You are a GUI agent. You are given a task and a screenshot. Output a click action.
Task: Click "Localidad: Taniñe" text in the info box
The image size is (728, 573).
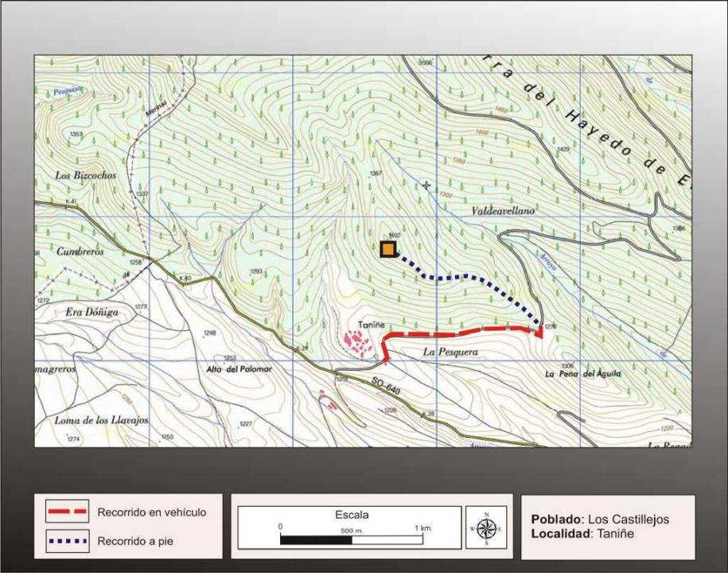click(x=582, y=533)
